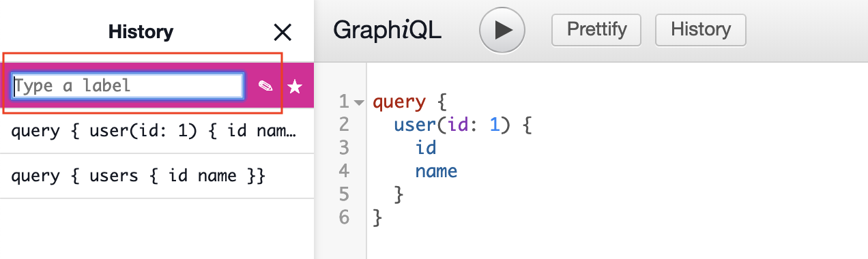
Task: Click the GraphiQL title
Action: click(x=388, y=31)
